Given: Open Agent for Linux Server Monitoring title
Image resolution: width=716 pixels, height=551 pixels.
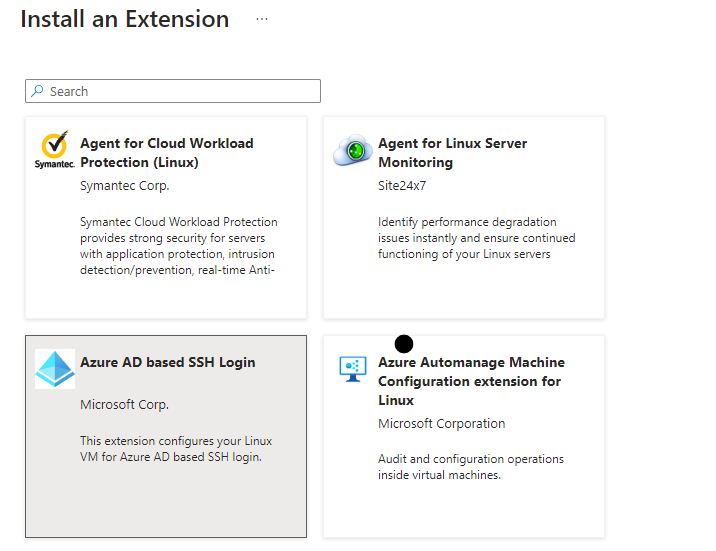Looking at the screenshot, I should coord(452,153).
